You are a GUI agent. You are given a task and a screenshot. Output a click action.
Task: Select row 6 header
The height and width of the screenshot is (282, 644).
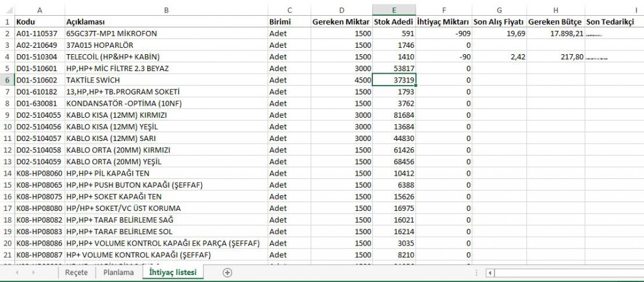coord(7,80)
